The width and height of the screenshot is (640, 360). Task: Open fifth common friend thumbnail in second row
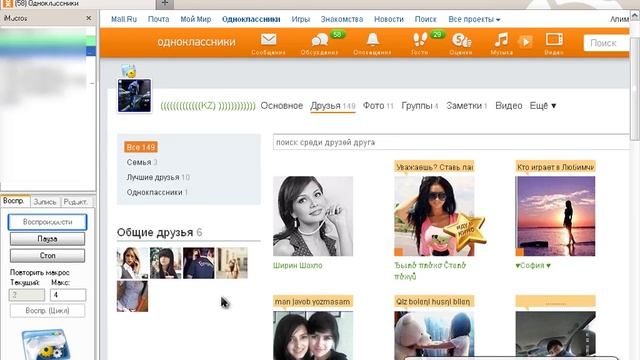(133, 296)
